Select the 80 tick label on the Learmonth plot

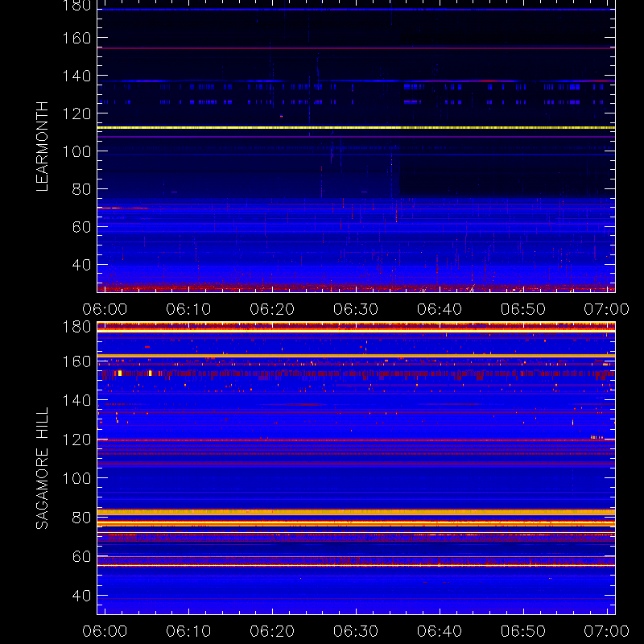pyautogui.click(x=81, y=189)
